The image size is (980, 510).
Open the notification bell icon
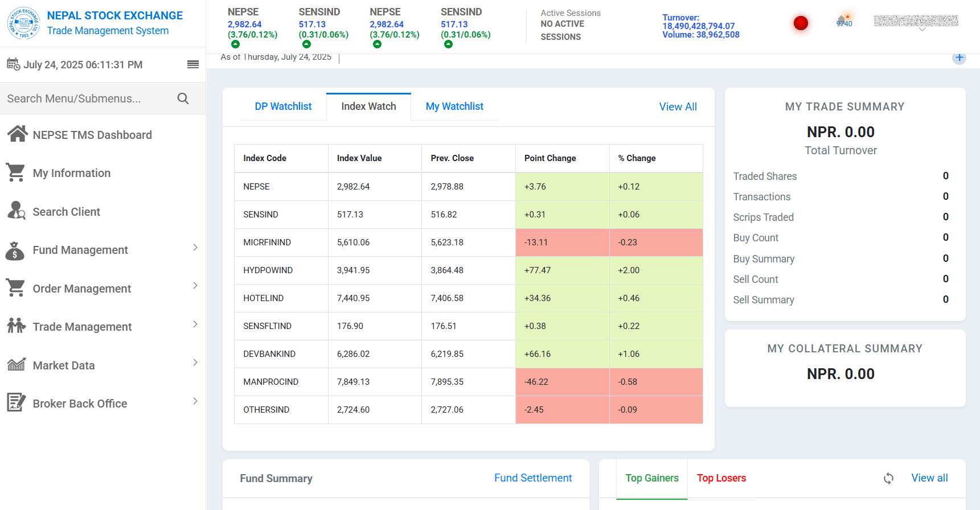click(842, 19)
